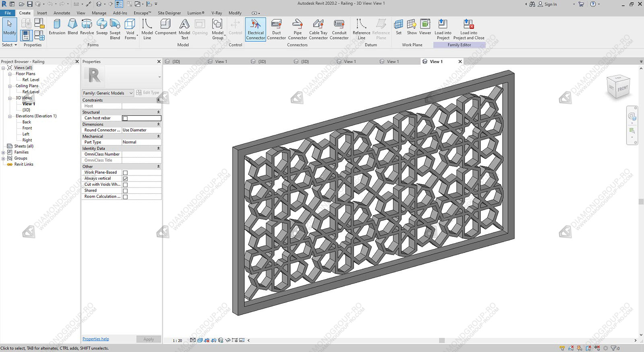Close the active View 1 tab
The height and width of the screenshot is (352, 644).
pos(460,62)
